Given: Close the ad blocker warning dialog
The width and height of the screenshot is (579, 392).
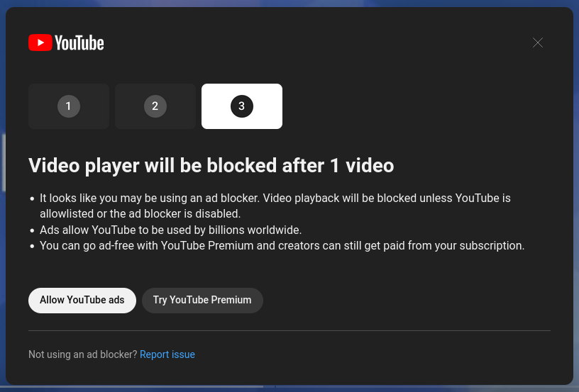Looking at the screenshot, I should click(x=538, y=43).
